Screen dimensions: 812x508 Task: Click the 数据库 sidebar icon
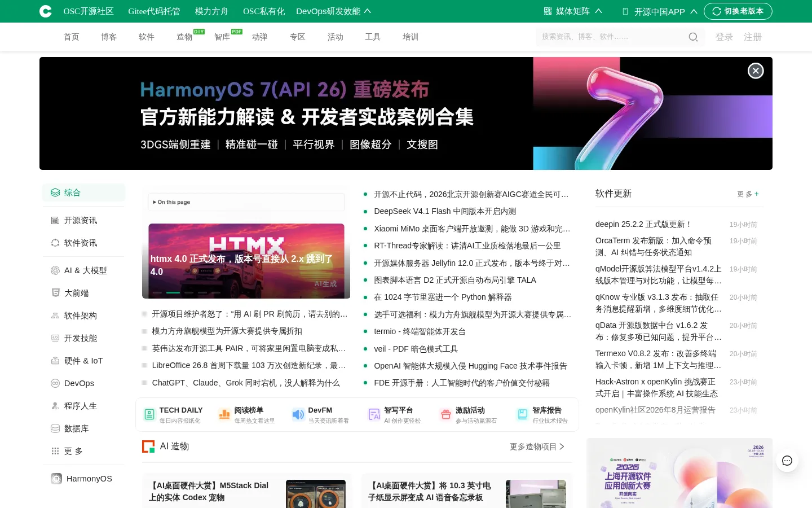(x=55, y=428)
